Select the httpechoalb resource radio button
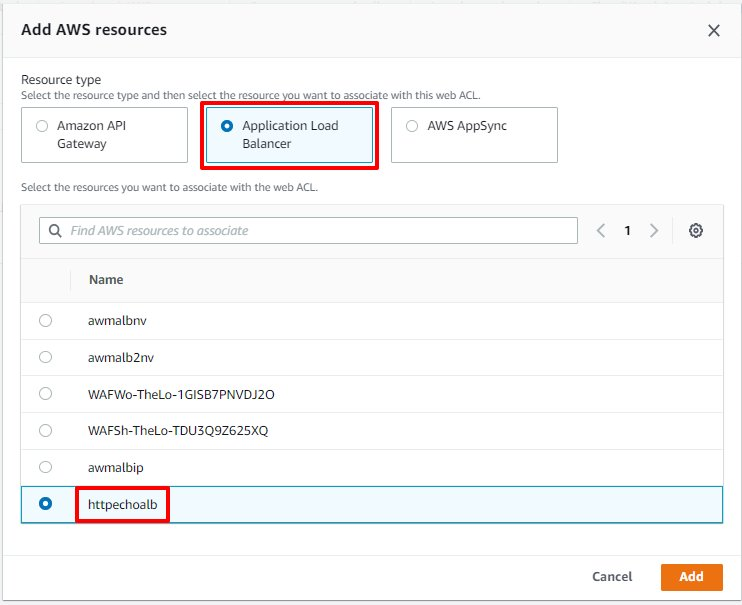Viewport: 742px width, 605px height. point(45,504)
